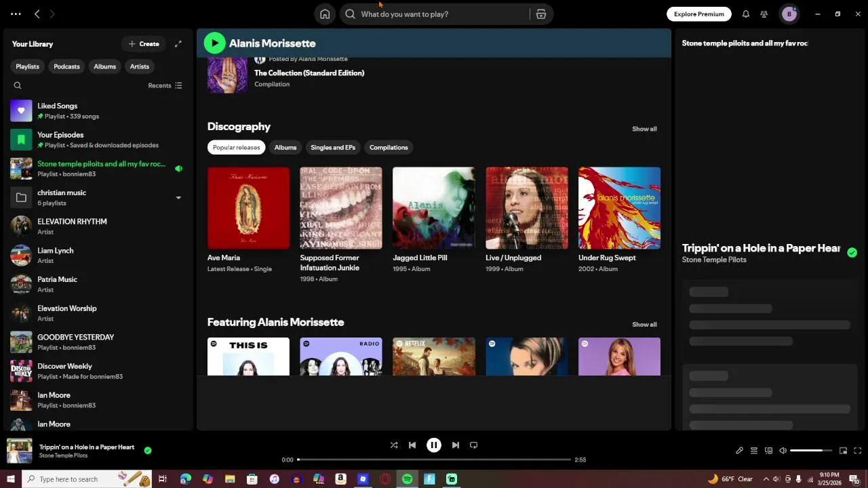The width and height of the screenshot is (868, 488).
Task: Play Alanis Morissette with green button
Action: (x=215, y=43)
